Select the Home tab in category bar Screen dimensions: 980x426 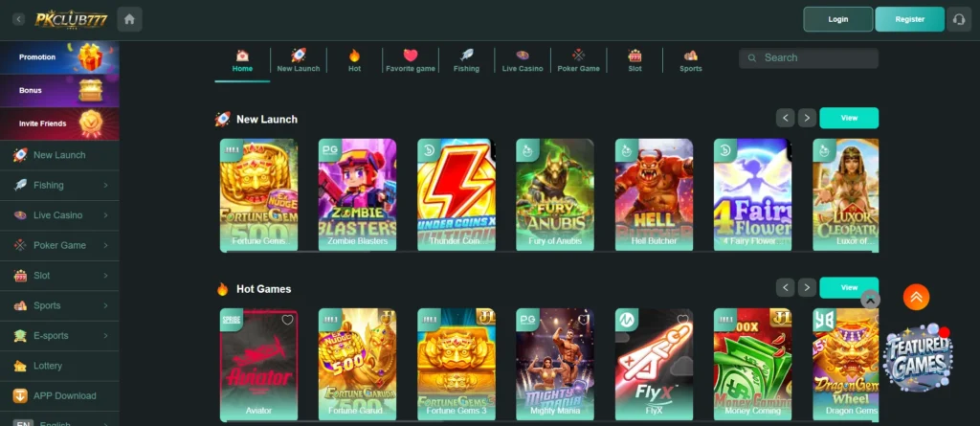[242, 60]
